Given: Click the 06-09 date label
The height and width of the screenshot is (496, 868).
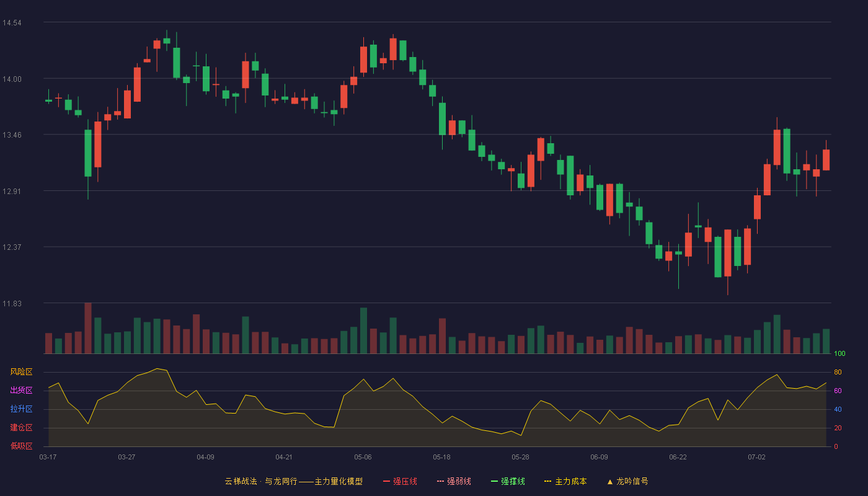Looking at the screenshot, I should pyautogui.click(x=599, y=457).
